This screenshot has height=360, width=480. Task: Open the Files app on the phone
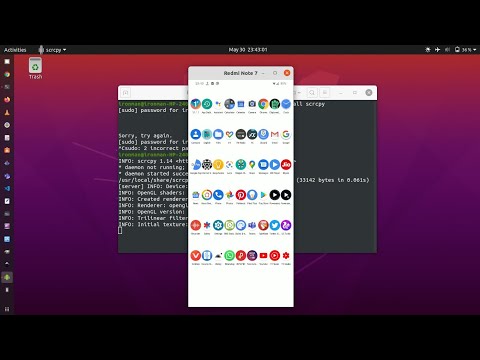pos(218,134)
